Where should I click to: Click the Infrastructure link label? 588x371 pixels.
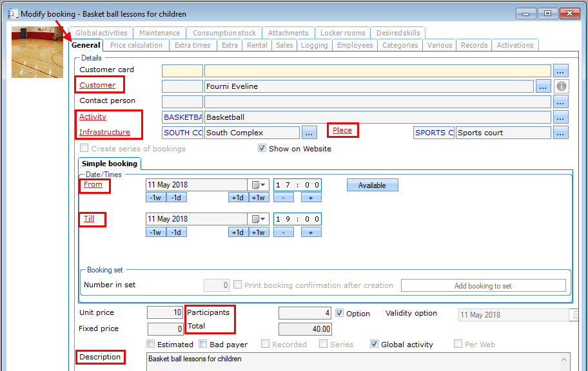point(104,132)
